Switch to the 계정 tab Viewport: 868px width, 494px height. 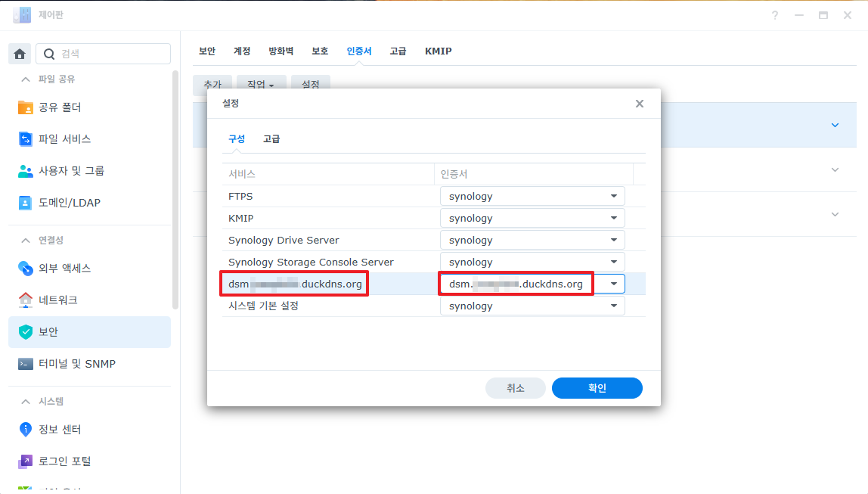pos(242,51)
